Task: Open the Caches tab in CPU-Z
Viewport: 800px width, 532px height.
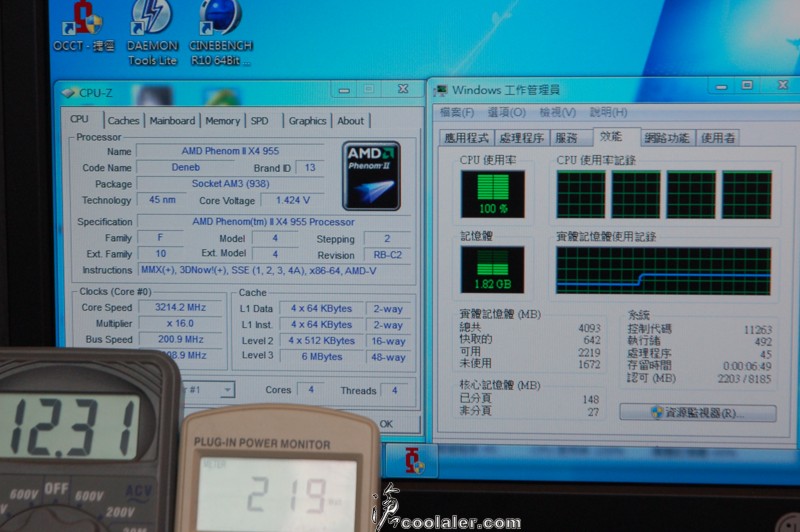Action: tap(123, 121)
